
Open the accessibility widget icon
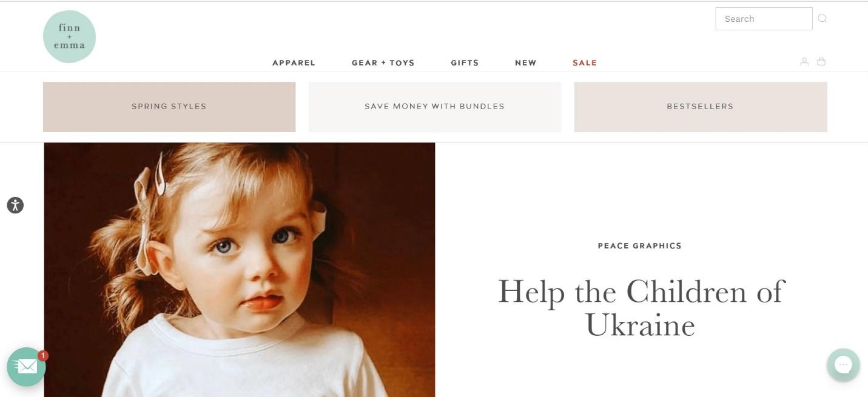15,205
